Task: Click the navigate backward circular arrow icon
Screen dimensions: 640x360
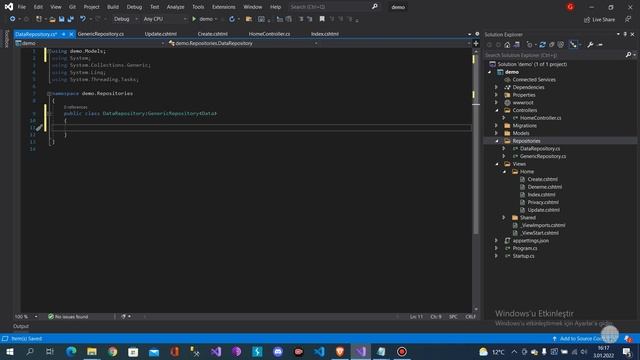Action: (x=13, y=19)
